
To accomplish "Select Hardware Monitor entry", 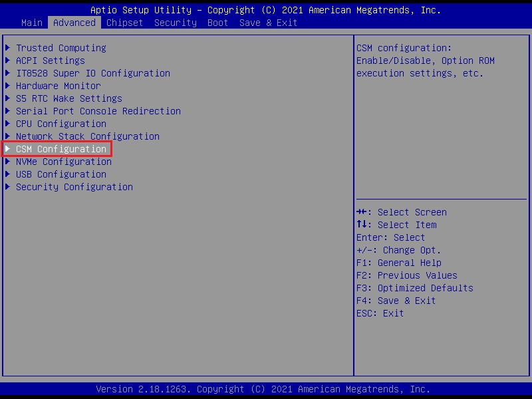I will click(x=58, y=86).
